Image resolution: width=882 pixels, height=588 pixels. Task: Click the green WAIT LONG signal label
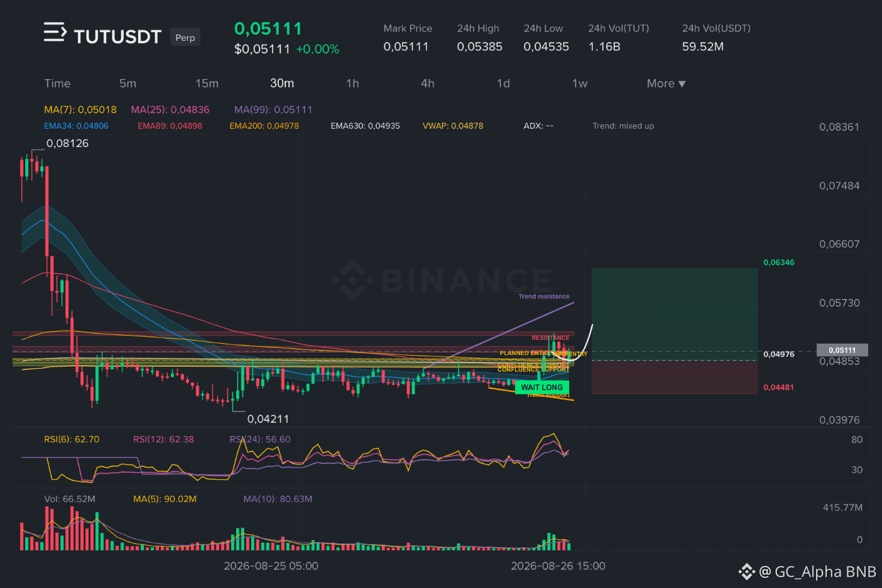(x=542, y=388)
